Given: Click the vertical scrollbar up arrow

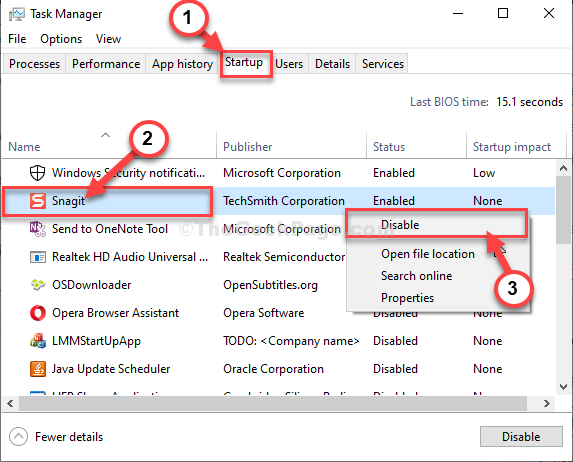Looking at the screenshot, I should click(563, 168).
